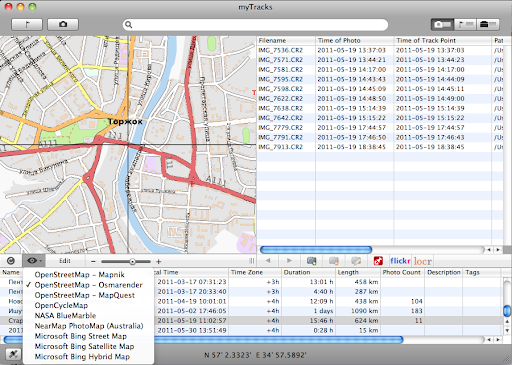Screen dimensions: 512x365
Task: Zoom out with the minus button
Action: pyautogui.click(x=93, y=262)
